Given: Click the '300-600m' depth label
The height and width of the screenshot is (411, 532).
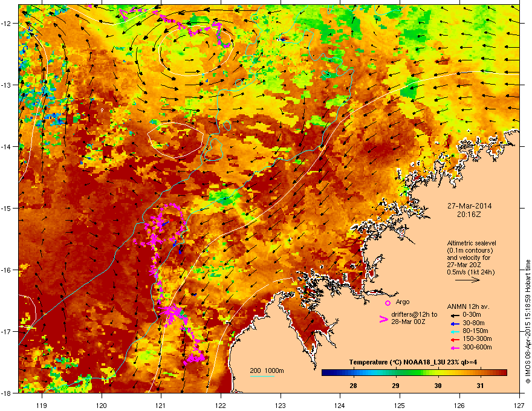Looking at the screenshot, I should pos(477,347).
